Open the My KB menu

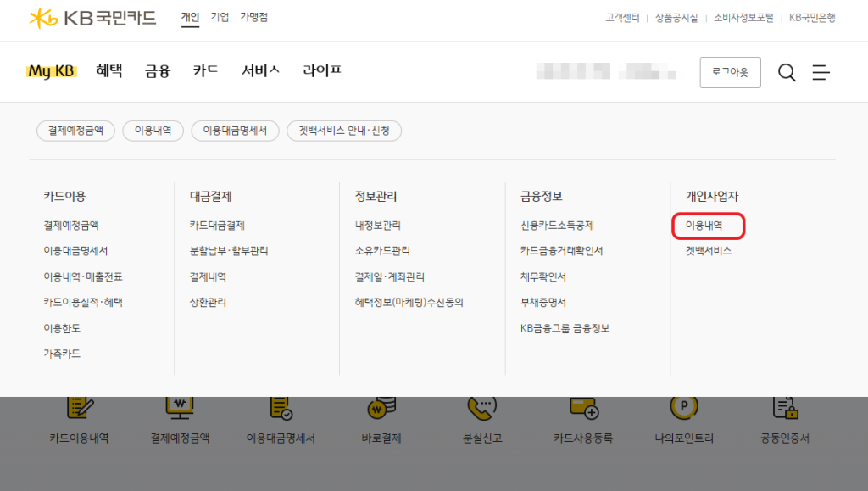click(51, 71)
